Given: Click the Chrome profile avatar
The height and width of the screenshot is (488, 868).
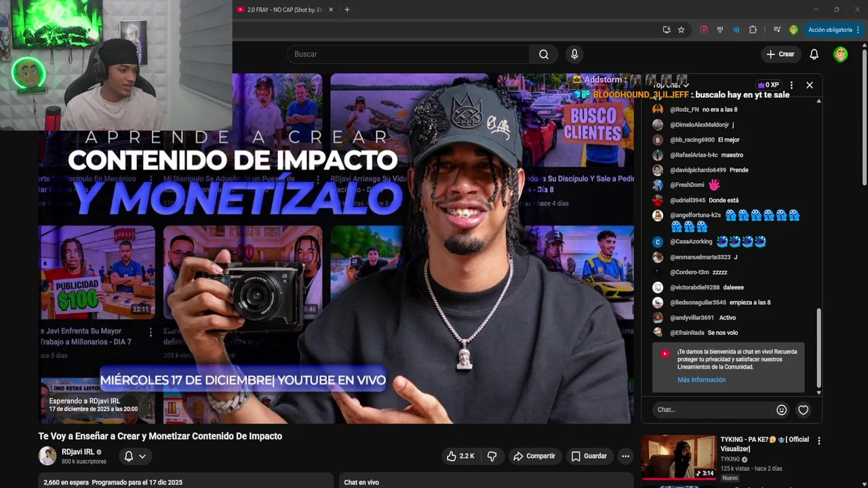Looking at the screenshot, I should point(793,30).
